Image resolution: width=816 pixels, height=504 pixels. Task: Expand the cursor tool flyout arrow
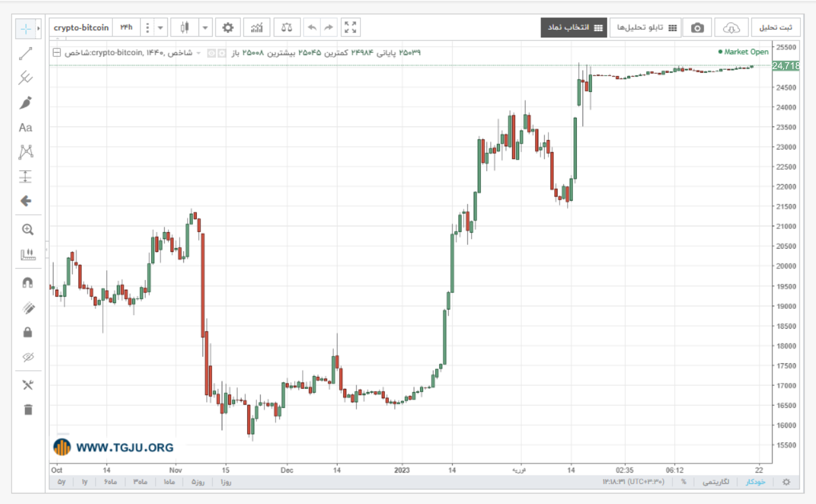coord(39,29)
